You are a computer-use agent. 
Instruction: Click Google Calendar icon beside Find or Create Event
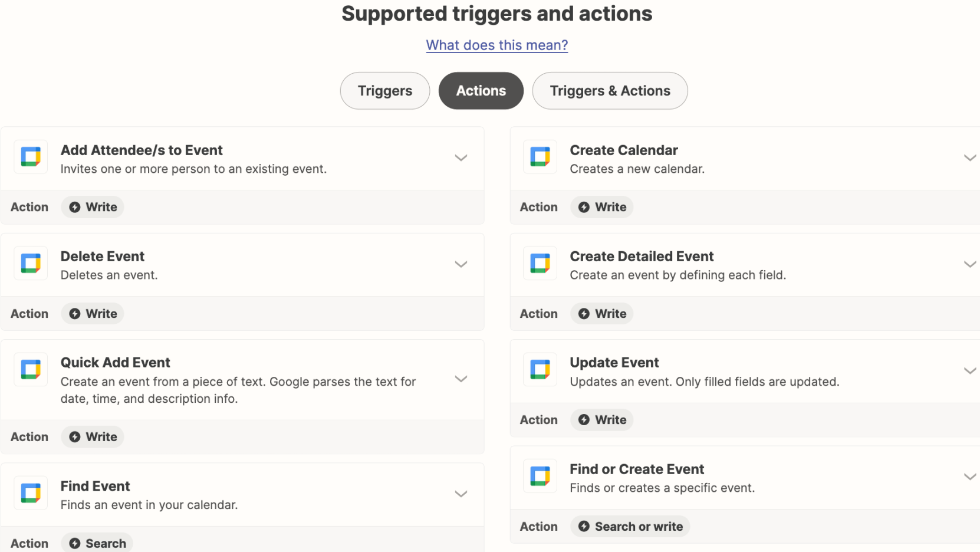pos(540,476)
